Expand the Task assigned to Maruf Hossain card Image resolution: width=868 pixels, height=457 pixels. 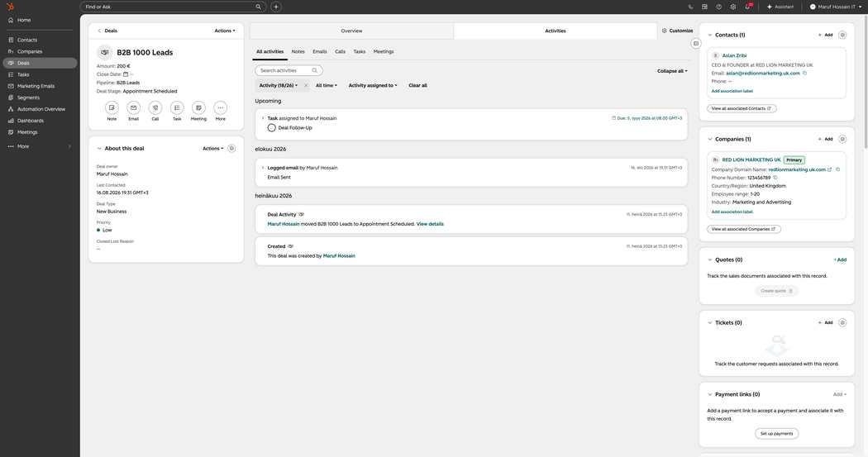pos(262,118)
